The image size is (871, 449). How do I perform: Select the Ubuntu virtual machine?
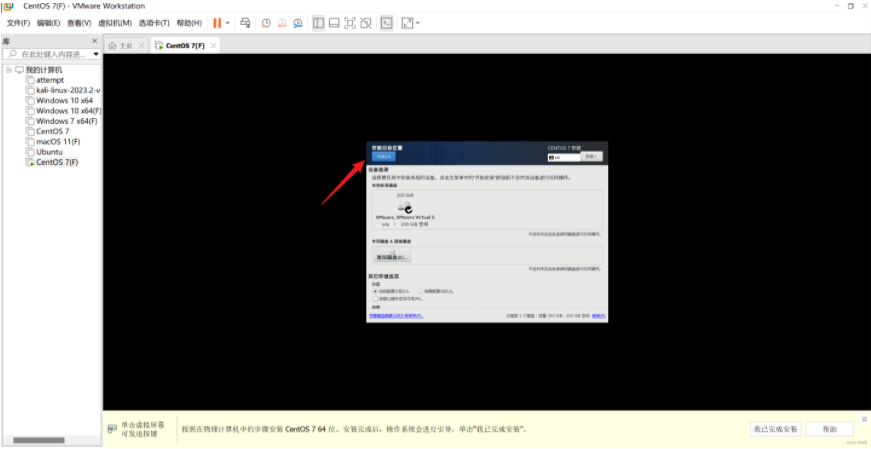49,152
